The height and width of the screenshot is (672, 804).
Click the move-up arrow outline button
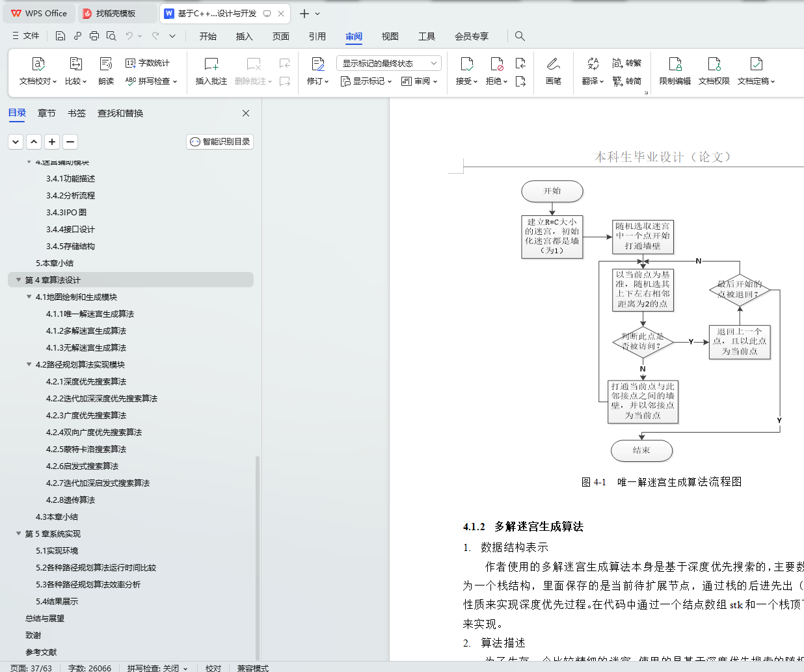click(x=34, y=142)
